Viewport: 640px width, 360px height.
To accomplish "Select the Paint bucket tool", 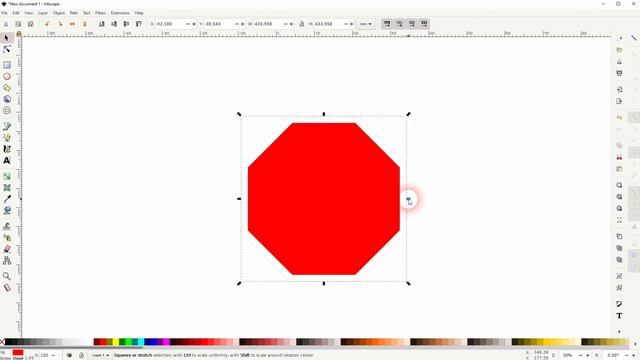I will [7, 210].
